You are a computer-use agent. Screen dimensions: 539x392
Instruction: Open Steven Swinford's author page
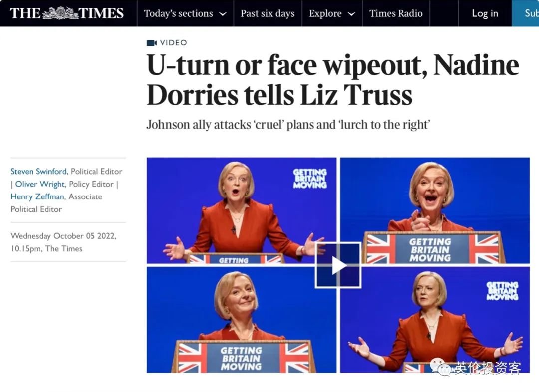coord(39,171)
